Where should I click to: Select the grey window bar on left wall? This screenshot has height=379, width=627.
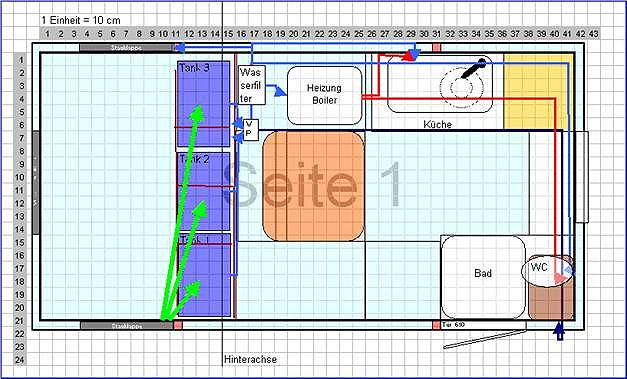(36, 182)
